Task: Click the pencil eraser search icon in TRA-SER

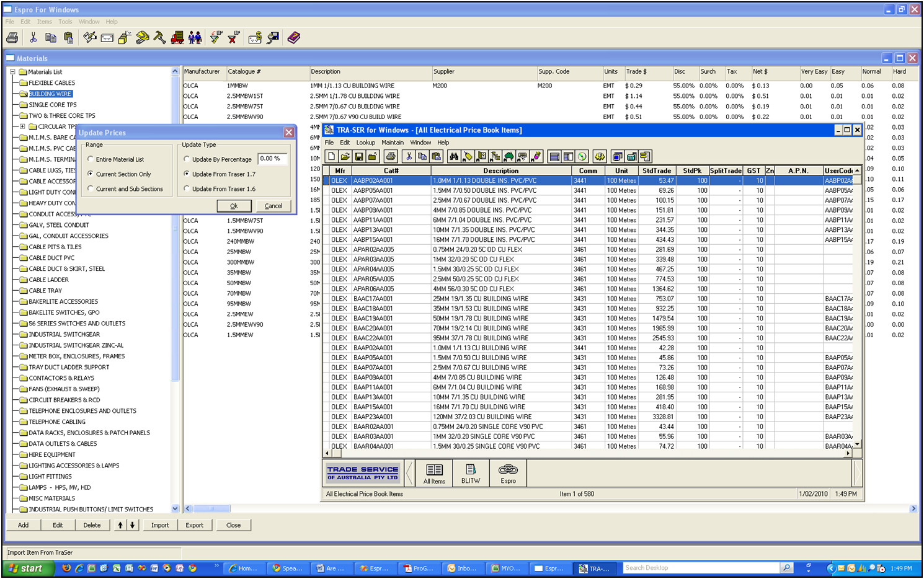Action: (536, 156)
